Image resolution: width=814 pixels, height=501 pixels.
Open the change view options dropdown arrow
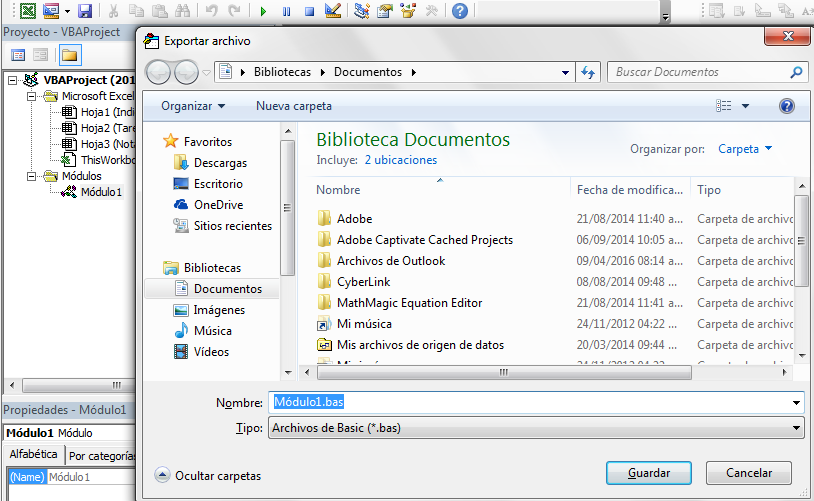(x=745, y=106)
